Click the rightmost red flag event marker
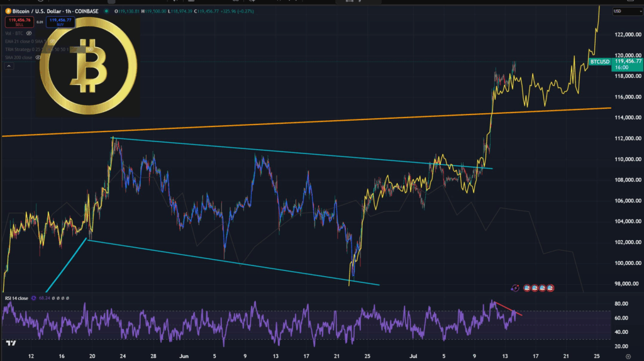The height and width of the screenshot is (361, 644). 550,288
